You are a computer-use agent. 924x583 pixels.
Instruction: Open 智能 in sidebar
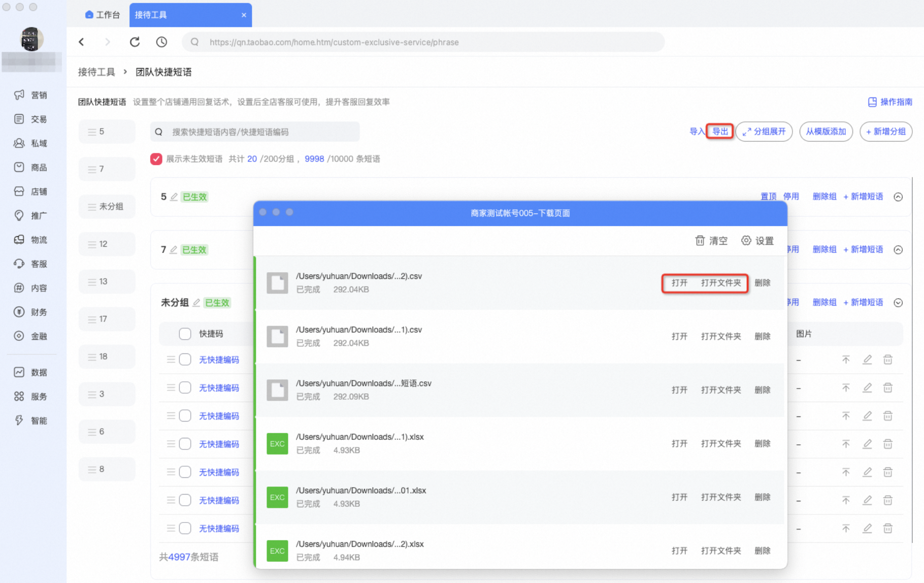[30, 420]
